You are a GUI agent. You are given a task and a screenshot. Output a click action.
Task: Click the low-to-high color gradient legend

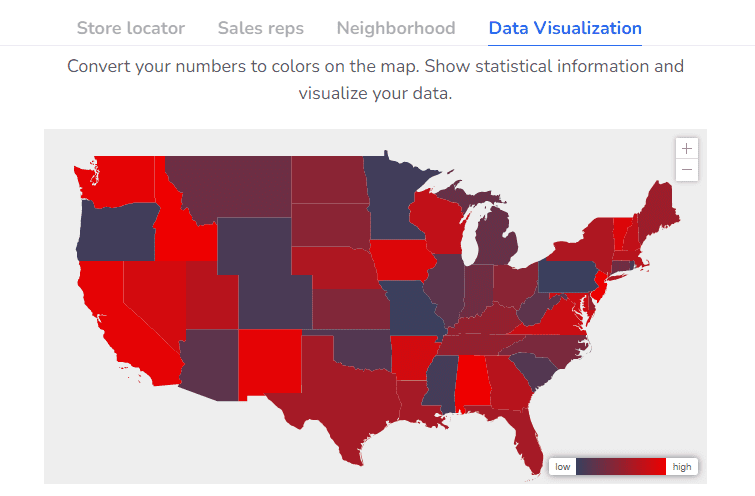click(621, 467)
